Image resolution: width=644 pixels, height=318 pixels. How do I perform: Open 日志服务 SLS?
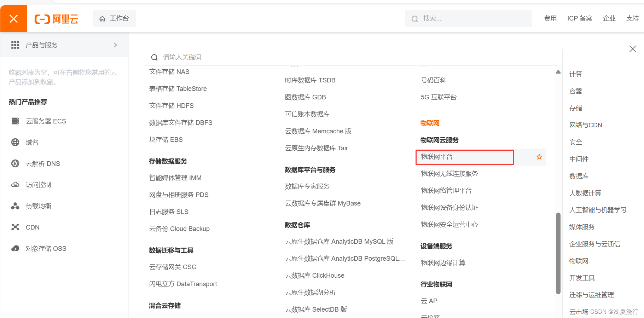pos(169,212)
